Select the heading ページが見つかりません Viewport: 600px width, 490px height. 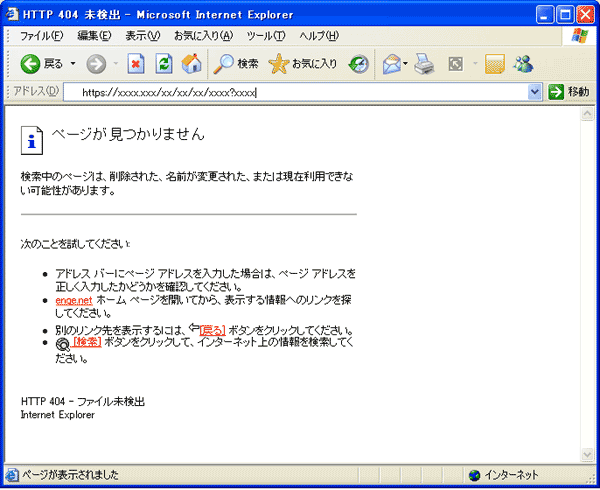click(x=128, y=134)
